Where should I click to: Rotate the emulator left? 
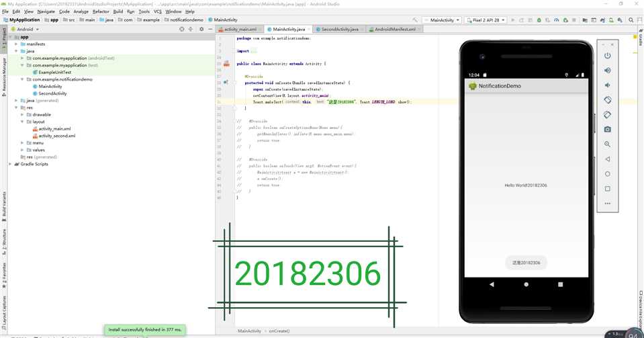[608, 100]
